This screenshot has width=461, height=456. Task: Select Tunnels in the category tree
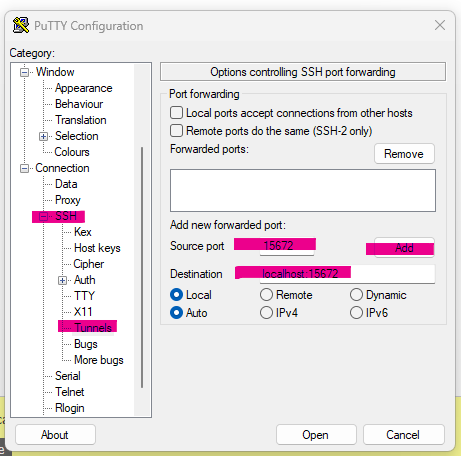(93, 328)
